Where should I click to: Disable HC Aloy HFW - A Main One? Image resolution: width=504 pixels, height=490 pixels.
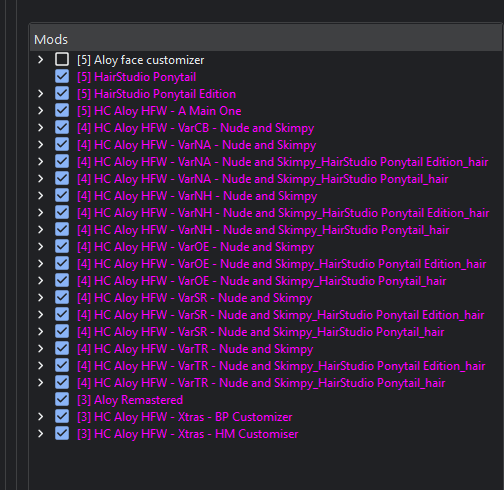(x=62, y=111)
